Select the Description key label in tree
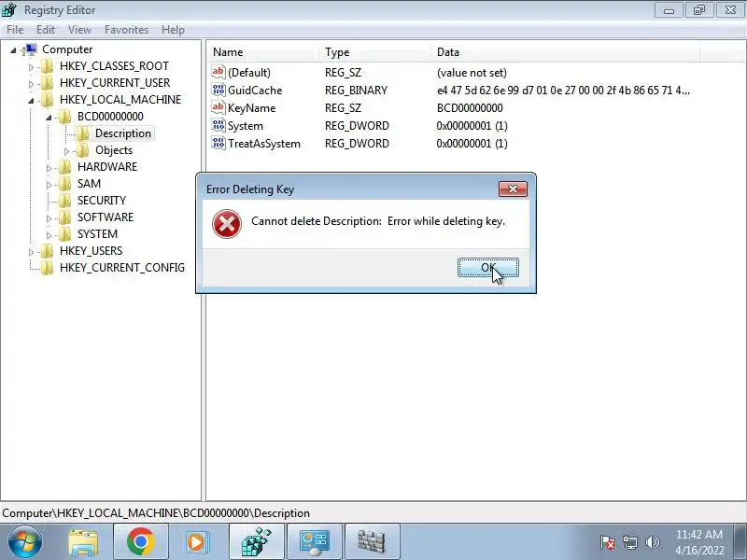Image resolution: width=747 pixels, height=560 pixels. click(x=123, y=133)
